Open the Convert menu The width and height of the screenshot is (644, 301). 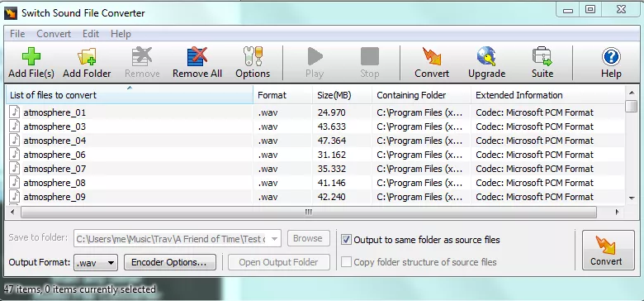[x=54, y=34]
